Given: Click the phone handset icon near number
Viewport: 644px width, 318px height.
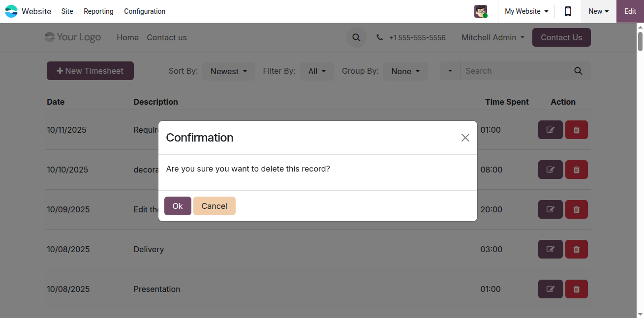Looking at the screenshot, I should click(380, 37).
